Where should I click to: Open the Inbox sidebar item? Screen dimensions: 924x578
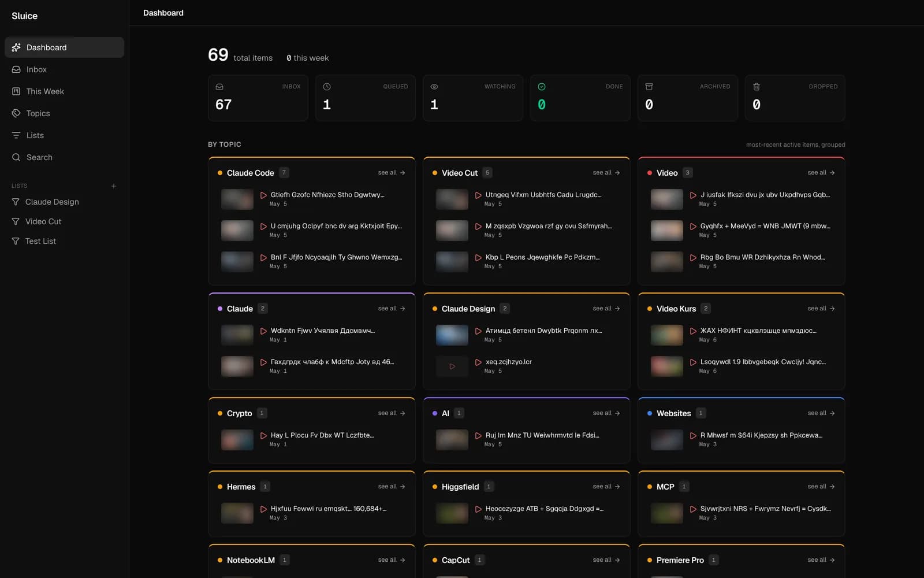[64, 69]
